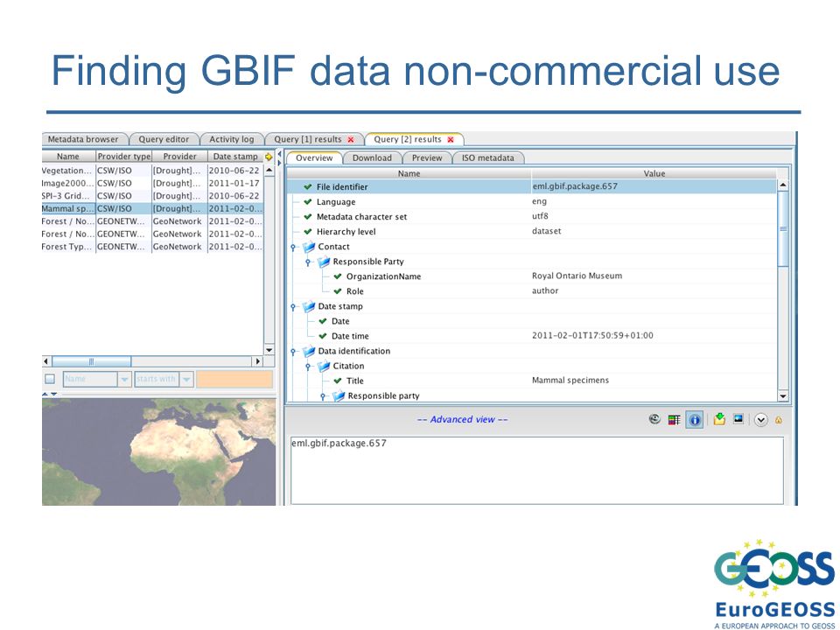Click the blue info icon in the toolbar
Image resolution: width=840 pixels, height=630 pixels.
click(694, 420)
